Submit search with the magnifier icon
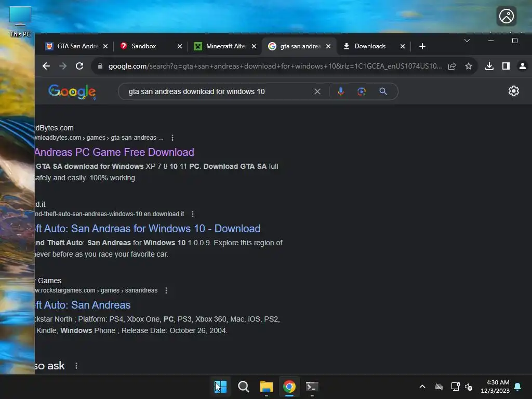 [x=383, y=91]
